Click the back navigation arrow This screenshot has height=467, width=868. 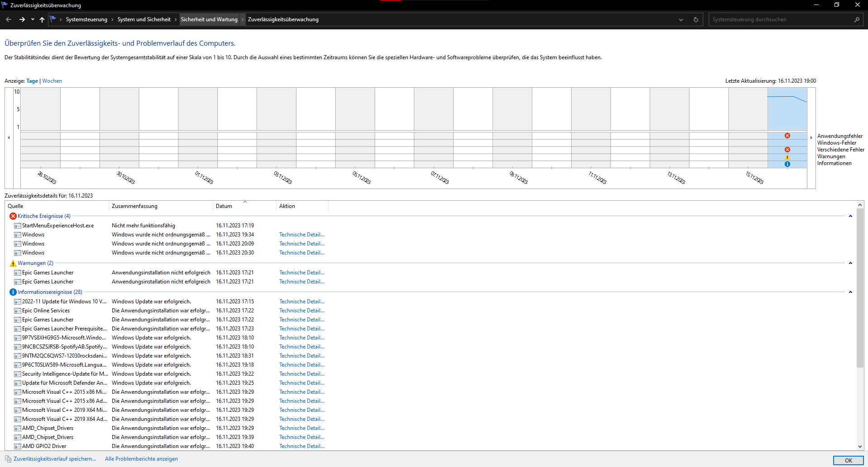[x=8, y=19]
